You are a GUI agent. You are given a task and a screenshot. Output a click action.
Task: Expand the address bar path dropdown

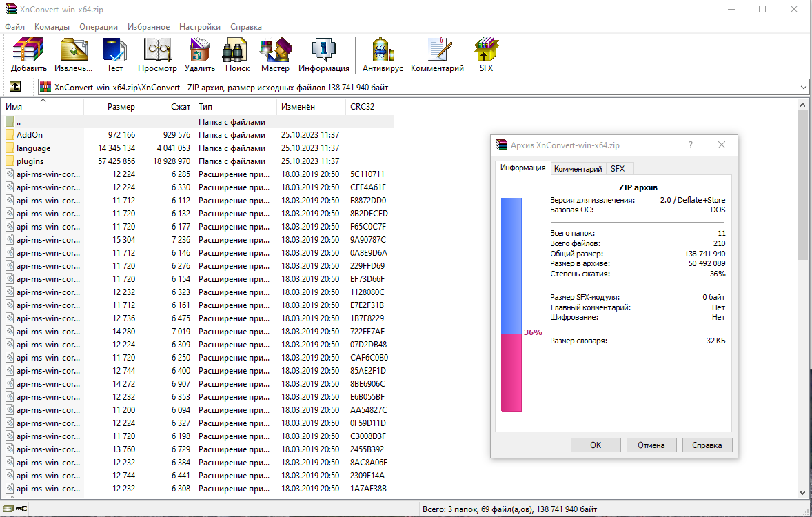803,87
